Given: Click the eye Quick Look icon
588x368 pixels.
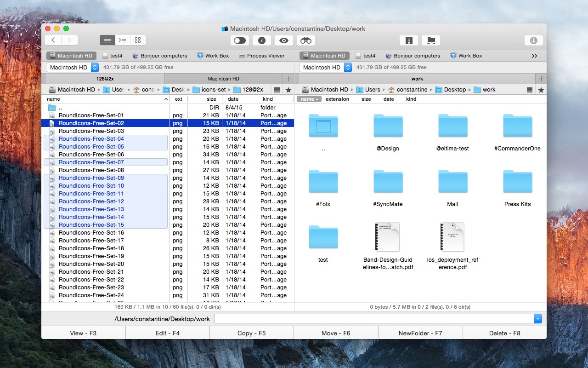Looking at the screenshot, I should 284,40.
